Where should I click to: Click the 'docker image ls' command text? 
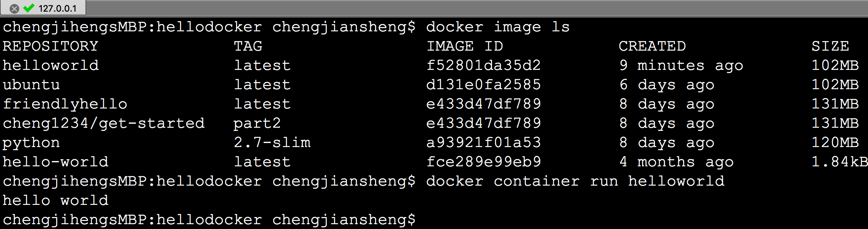(x=497, y=27)
